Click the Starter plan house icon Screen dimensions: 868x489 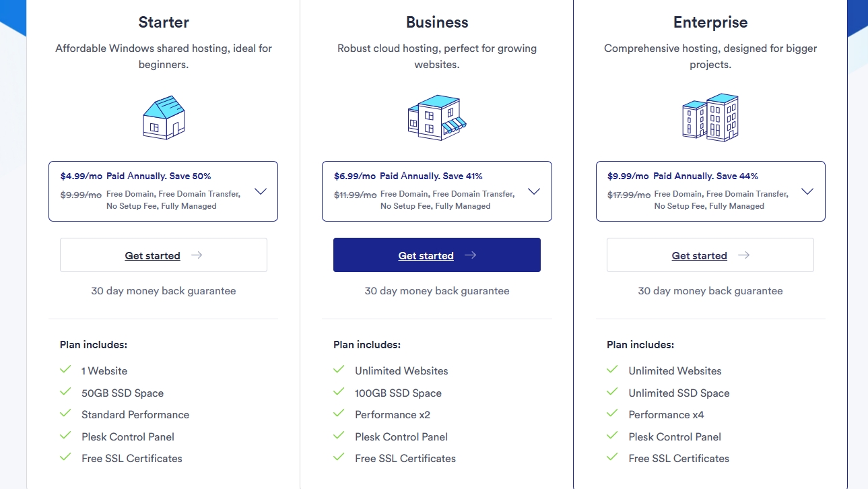(164, 117)
